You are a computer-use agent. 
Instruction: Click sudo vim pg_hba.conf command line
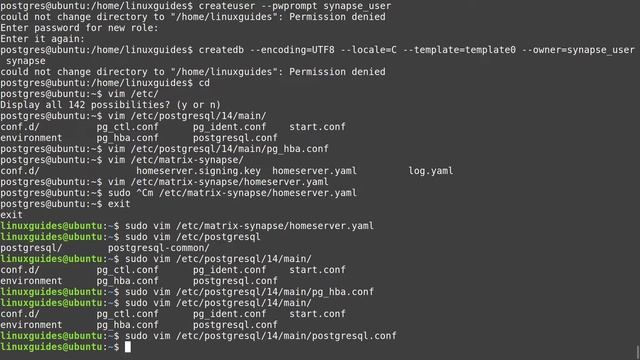[x=249, y=292]
